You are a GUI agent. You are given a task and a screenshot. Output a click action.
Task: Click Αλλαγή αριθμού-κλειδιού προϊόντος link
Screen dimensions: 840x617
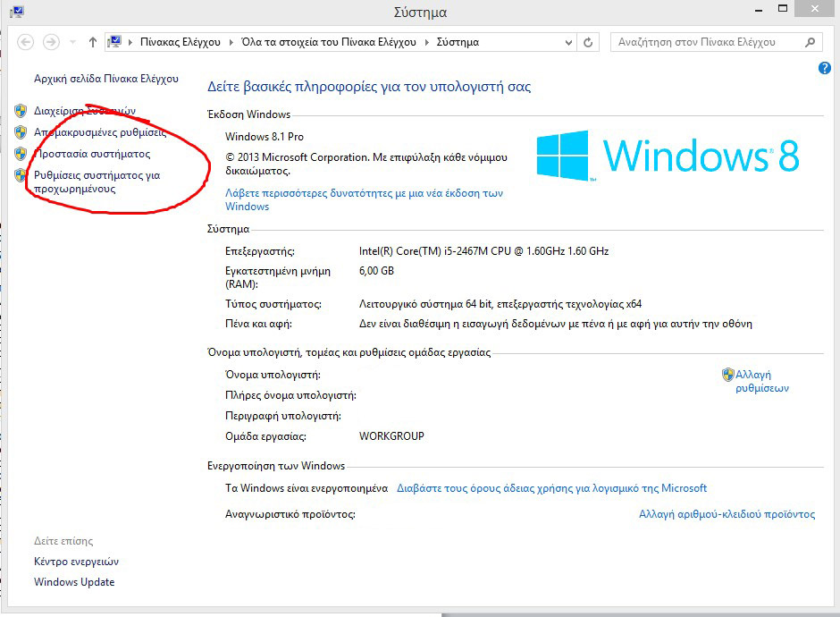point(727,514)
